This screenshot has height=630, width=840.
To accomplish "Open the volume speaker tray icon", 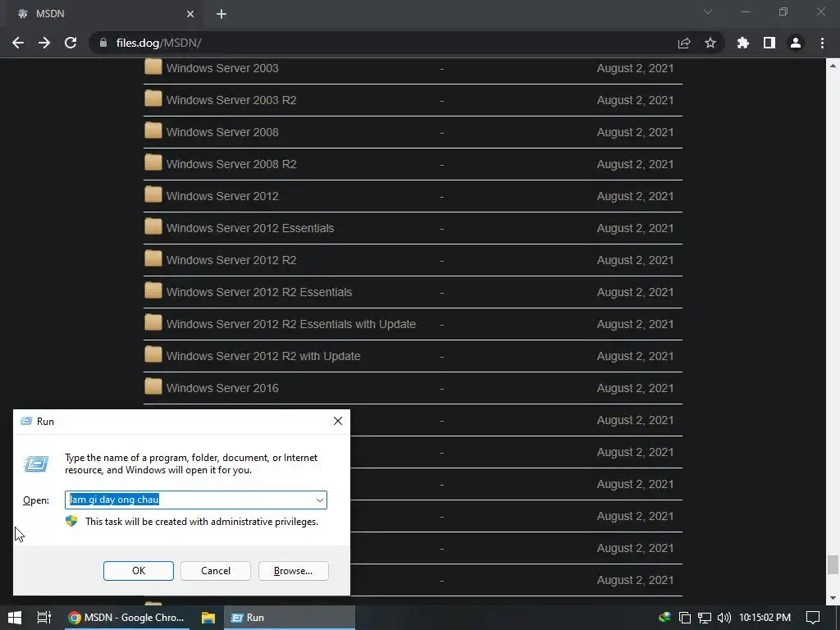I will tap(724, 618).
